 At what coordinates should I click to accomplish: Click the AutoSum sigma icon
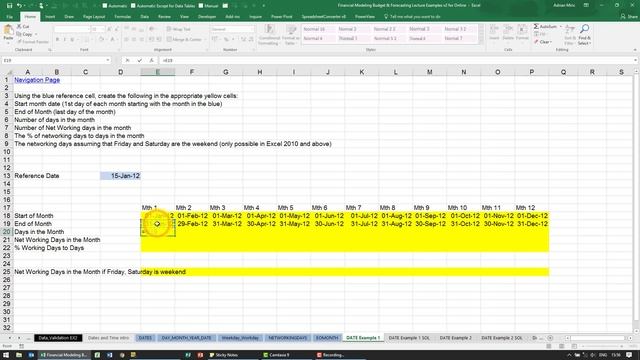point(536,27)
